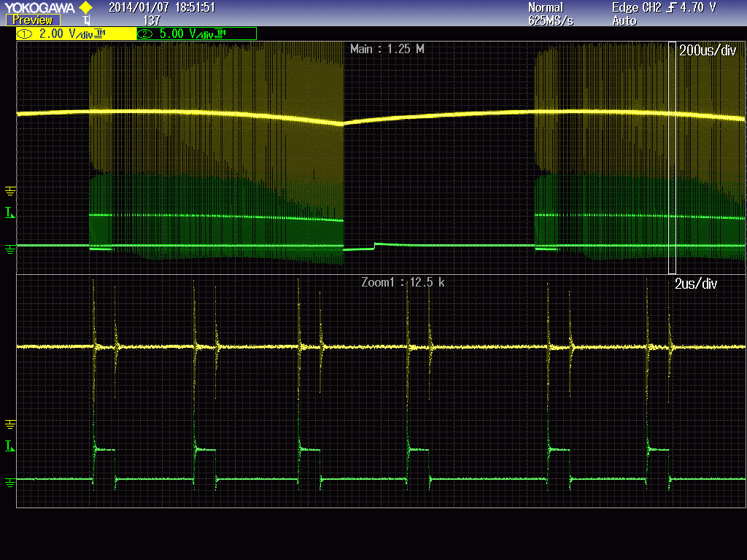
Task: Click green trigger level marker in Zoom1 window
Action: pyautogui.click(x=9, y=446)
